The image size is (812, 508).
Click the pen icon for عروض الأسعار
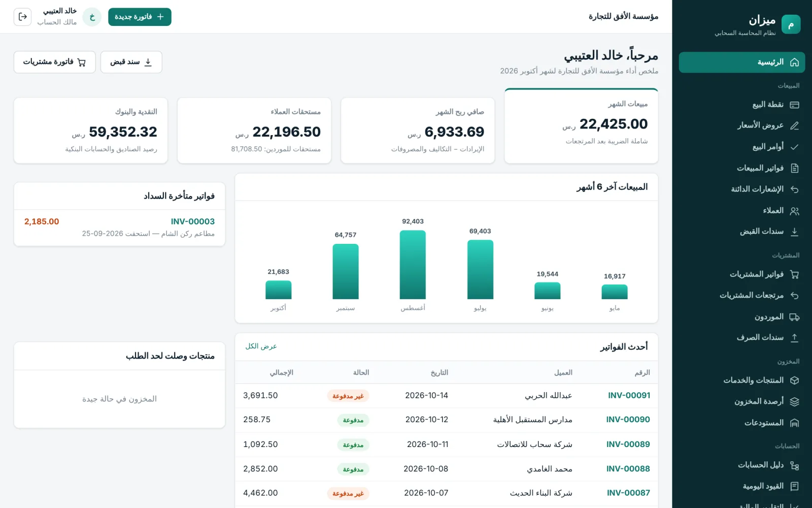[x=794, y=125]
